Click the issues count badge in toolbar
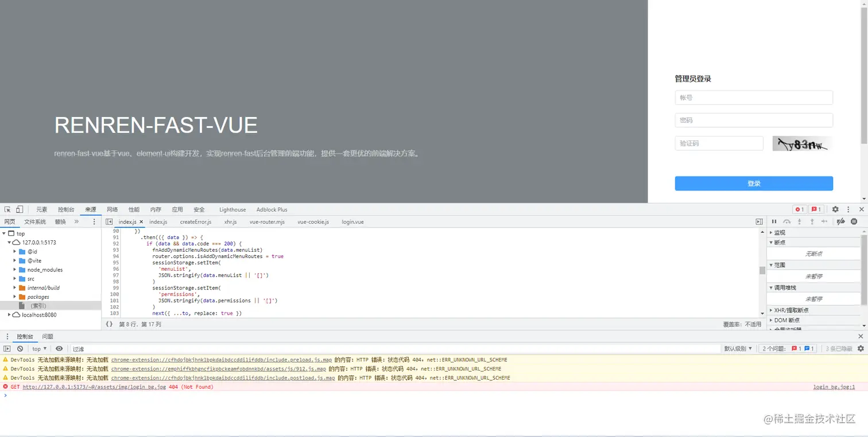The width and height of the screenshot is (868, 437). point(817,209)
